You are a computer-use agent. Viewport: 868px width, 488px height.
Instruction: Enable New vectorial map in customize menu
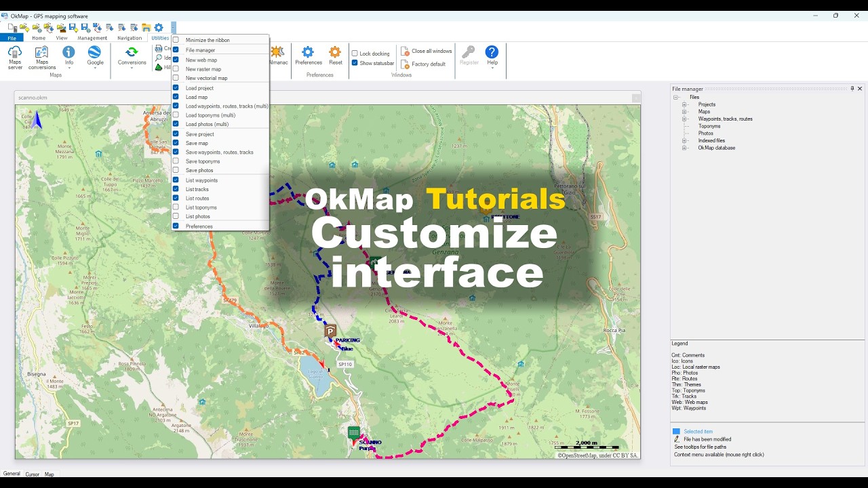(x=176, y=78)
